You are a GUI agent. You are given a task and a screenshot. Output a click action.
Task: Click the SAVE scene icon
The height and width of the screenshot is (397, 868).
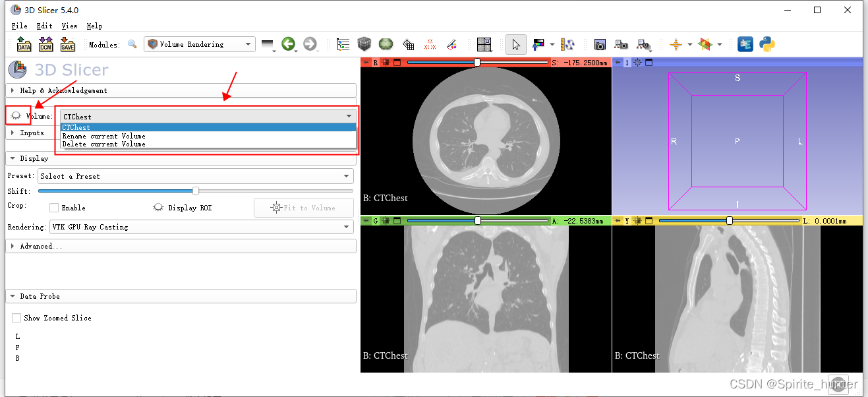67,44
